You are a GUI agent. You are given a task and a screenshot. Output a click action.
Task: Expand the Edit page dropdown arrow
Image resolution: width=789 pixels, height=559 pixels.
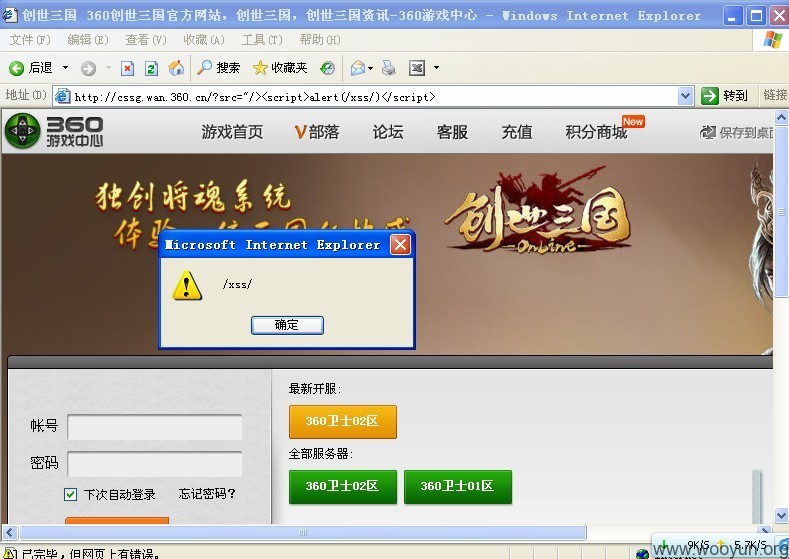coord(436,67)
